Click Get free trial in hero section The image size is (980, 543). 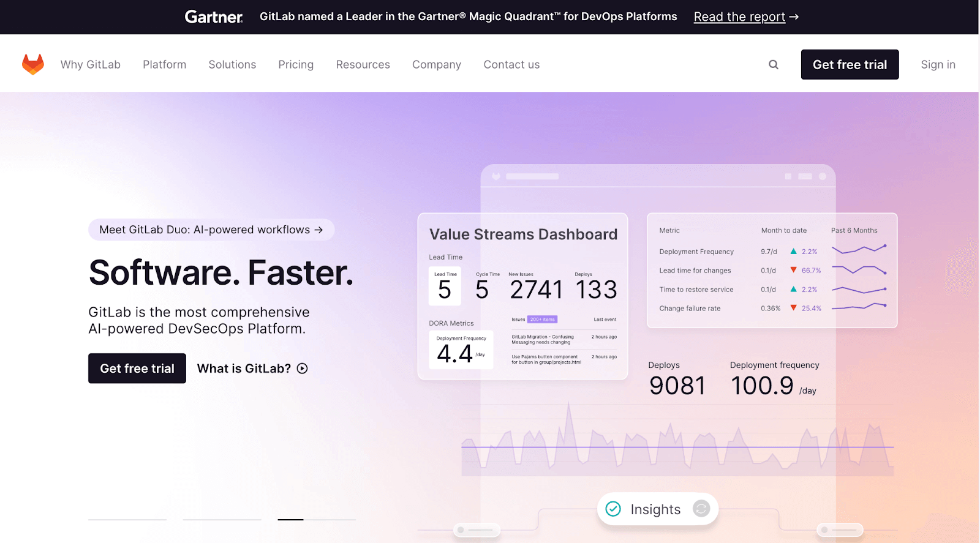(137, 369)
